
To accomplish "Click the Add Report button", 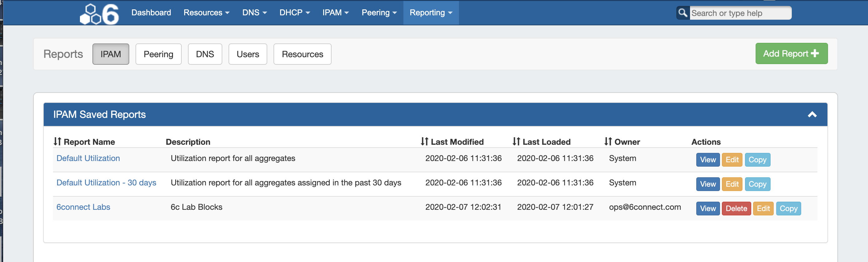I will coord(791,53).
